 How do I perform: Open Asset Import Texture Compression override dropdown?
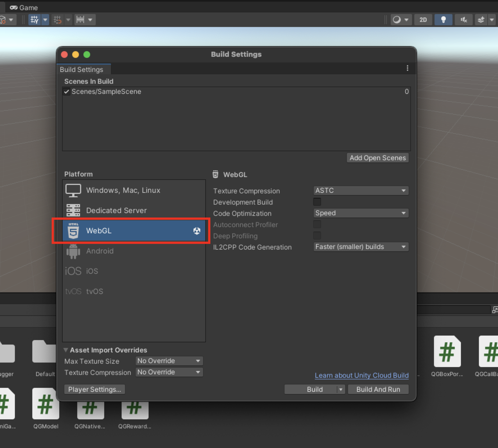coord(169,372)
